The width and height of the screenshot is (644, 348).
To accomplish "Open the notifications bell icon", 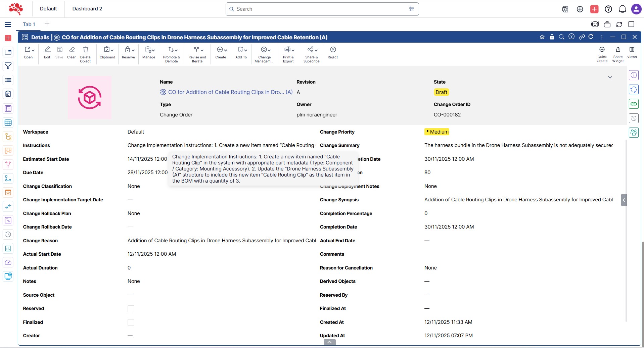I will (622, 9).
